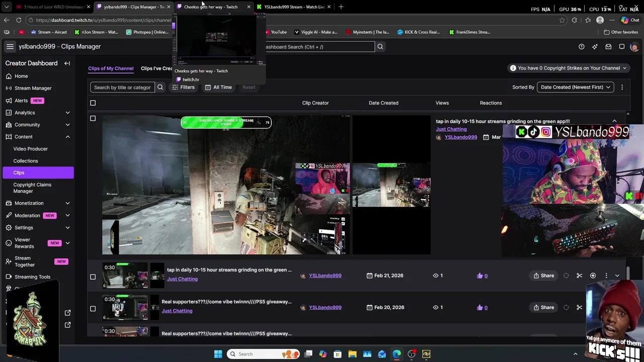The height and width of the screenshot is (362, 644).
Task: Open File Explorer from the taskbar
Action: (352, 354)
